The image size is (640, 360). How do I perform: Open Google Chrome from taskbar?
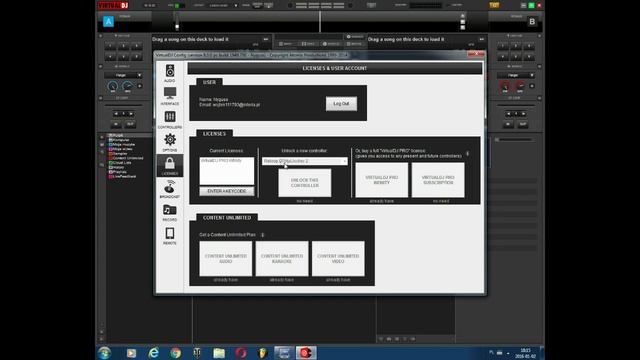pos(176,353)
